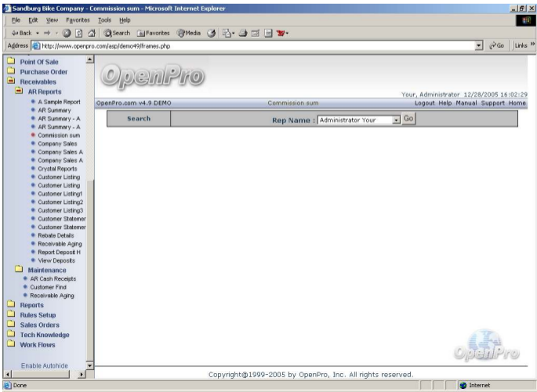Open the View Deposits item
Image resolution: width=537 pixels, height=392 pixels.
coord(56,260)
